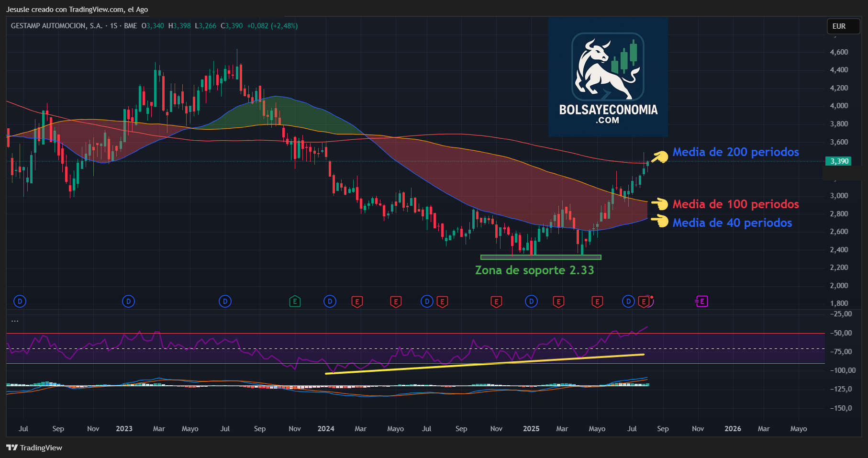This screenshot has height=458, width=868.
Task: Click the BME exchange label
Action: 131,26
